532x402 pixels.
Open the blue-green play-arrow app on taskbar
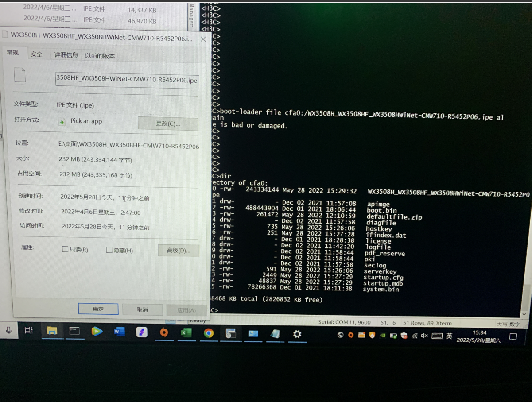tap(97, 331)
